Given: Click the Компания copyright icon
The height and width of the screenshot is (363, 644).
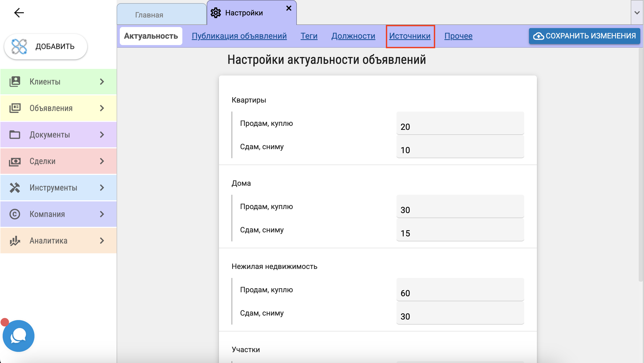Looking at the screenshot, I should pyautogui.click(x=15, y=214).
